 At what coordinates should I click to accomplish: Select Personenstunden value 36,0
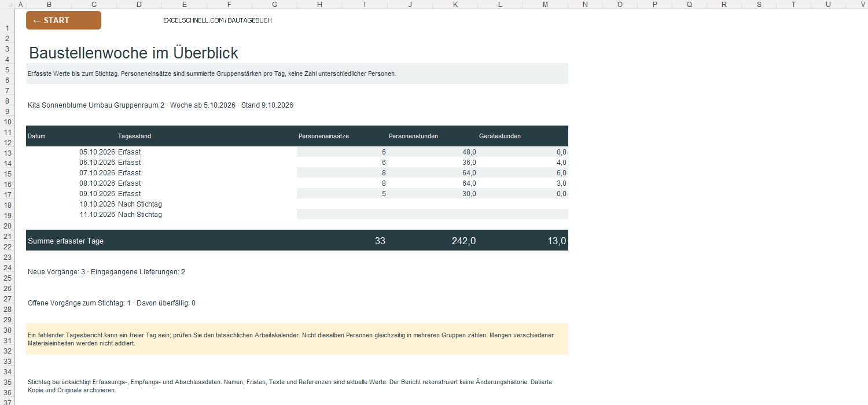click(469, 163)
